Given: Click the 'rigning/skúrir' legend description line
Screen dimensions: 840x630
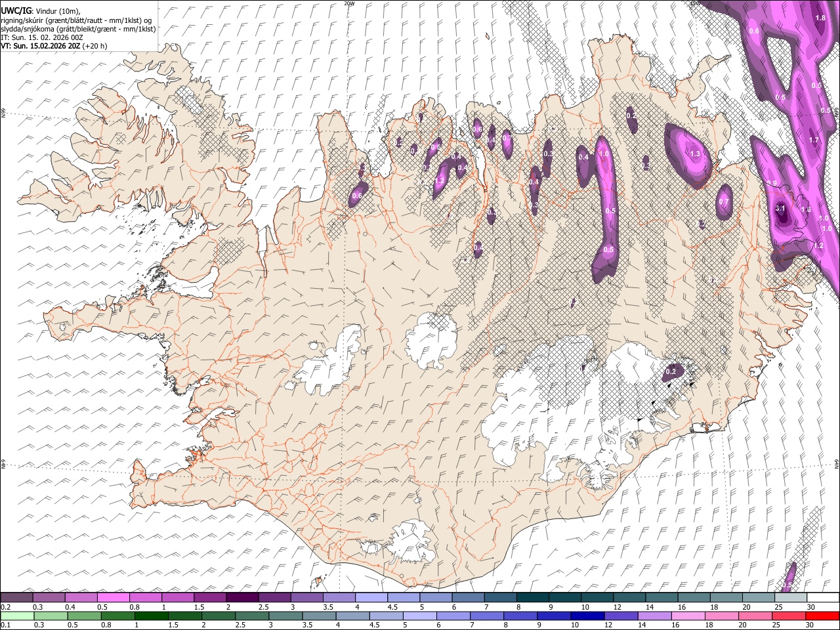Looking at the screenshot, I should pos(76,20).
